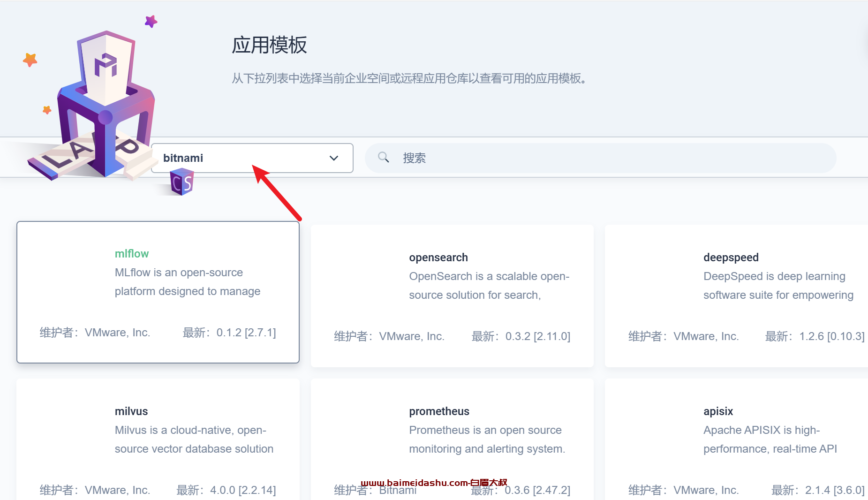Screen dimensions: 868x500
Task: Open the bitnami repository dropdown
Action: click(x=252, y=158)
